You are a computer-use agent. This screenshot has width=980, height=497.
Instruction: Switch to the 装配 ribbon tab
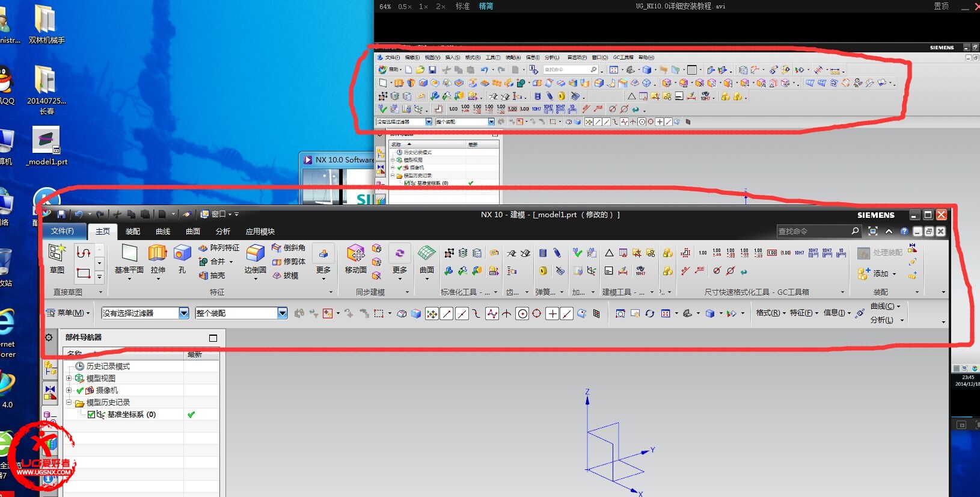(133, 232)
